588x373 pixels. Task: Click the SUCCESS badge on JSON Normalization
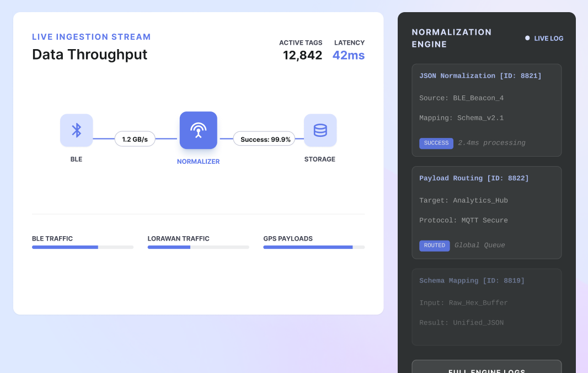436,143
